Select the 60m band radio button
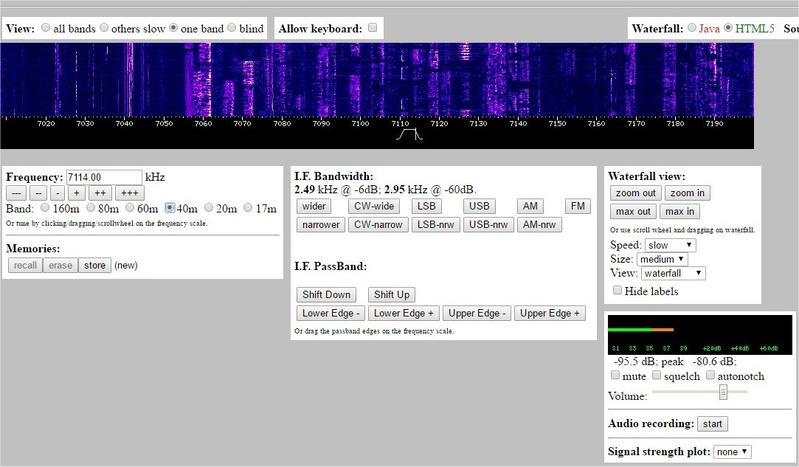The height and width of the screenshot is (467, 799). (x=129, y=207)
